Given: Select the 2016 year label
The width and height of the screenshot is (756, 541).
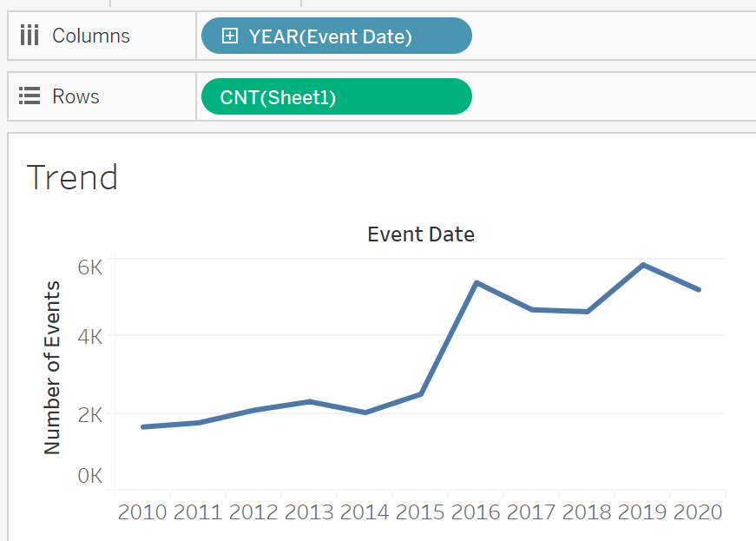Looking at the screenshot, I should (476, 512).
